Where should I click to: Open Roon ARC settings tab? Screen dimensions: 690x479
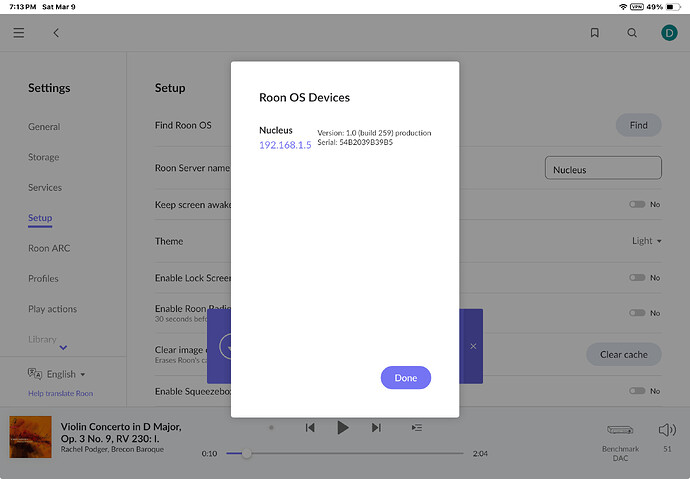point(49,248)
